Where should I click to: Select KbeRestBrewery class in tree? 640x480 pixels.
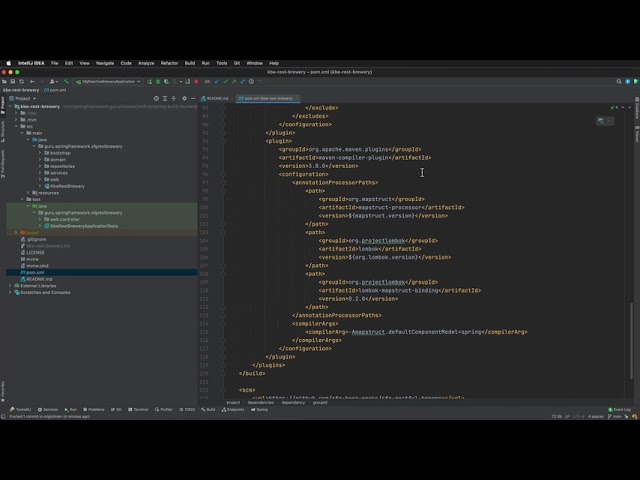tap(67, 186)
